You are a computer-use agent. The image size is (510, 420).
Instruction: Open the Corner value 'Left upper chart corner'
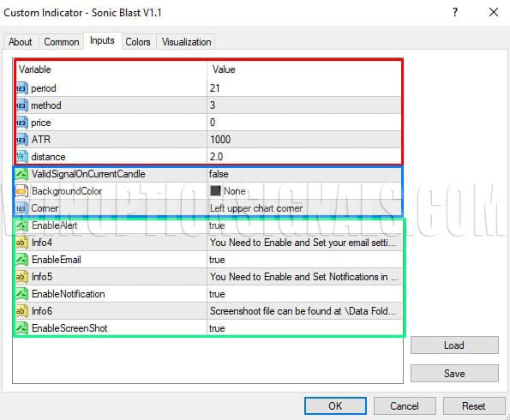click(256, 208)
